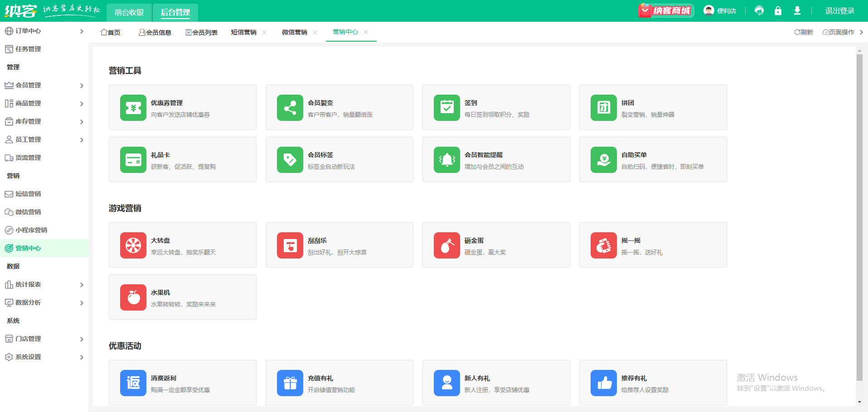Open the 摇一摇 shake icon
This screenshot has width=868, height=412.
click(604, 245)
